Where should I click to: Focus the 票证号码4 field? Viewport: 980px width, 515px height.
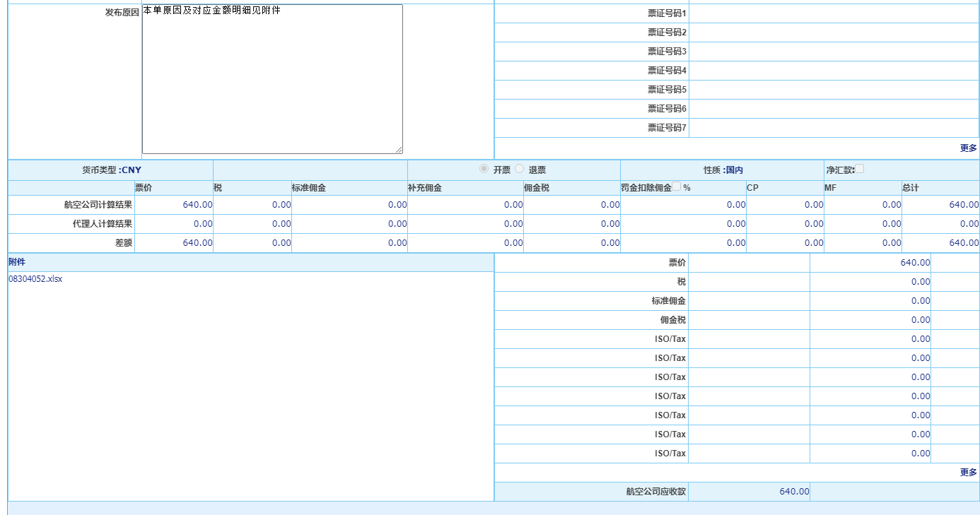[834, 71]
